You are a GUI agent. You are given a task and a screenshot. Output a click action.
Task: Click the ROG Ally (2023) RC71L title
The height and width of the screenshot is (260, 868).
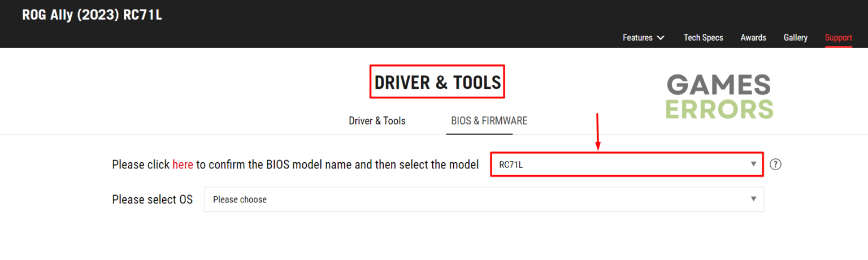92,15
